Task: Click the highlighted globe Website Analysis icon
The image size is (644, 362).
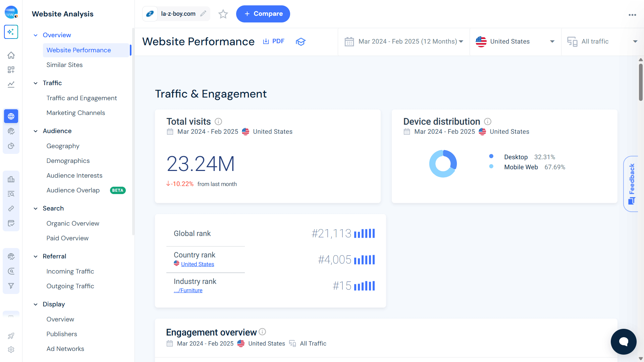Action: (11, 116)
